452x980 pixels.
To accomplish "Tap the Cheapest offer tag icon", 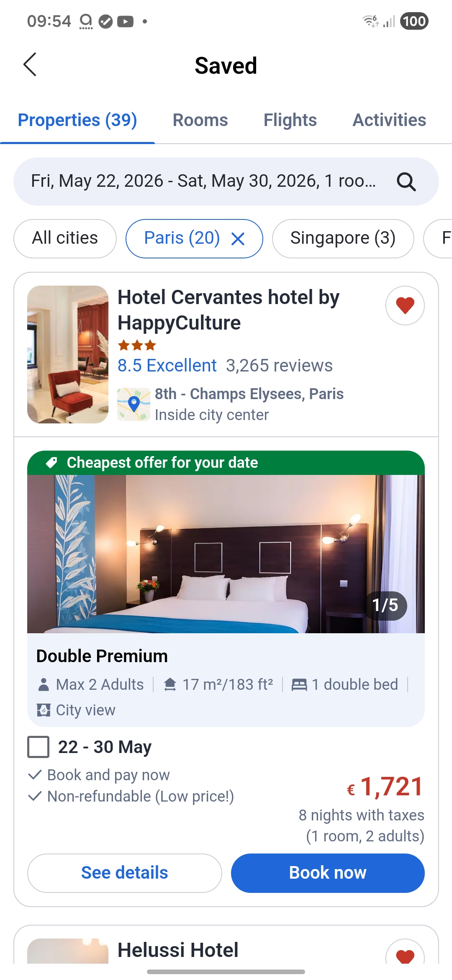I will point(51,463).
